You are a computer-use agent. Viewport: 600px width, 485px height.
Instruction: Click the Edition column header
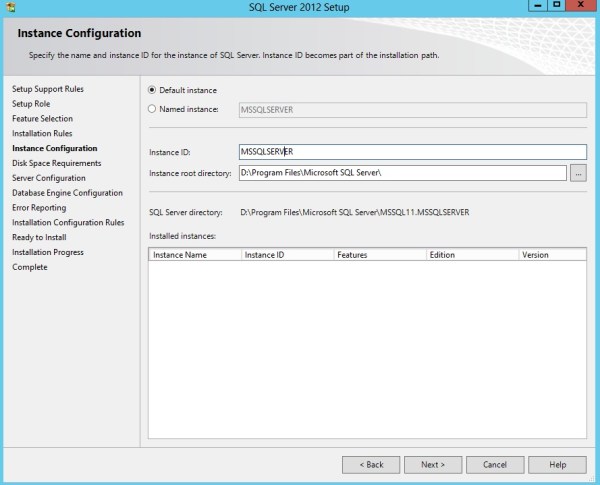tap(471, 255)
